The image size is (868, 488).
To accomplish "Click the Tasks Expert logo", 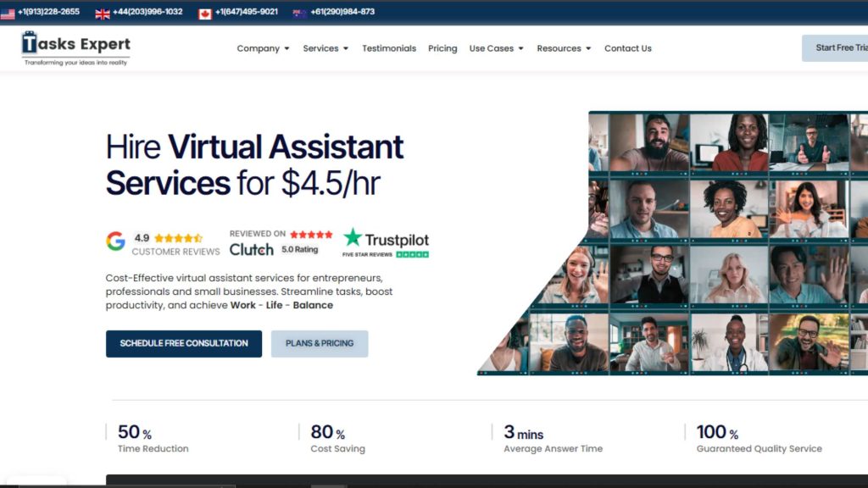I will pos(76,48).
